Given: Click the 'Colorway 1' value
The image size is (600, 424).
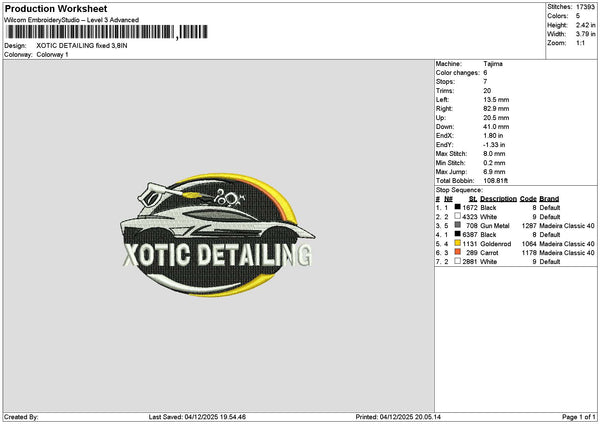Looking at the screenshot, I should click(x=52, y=55).
